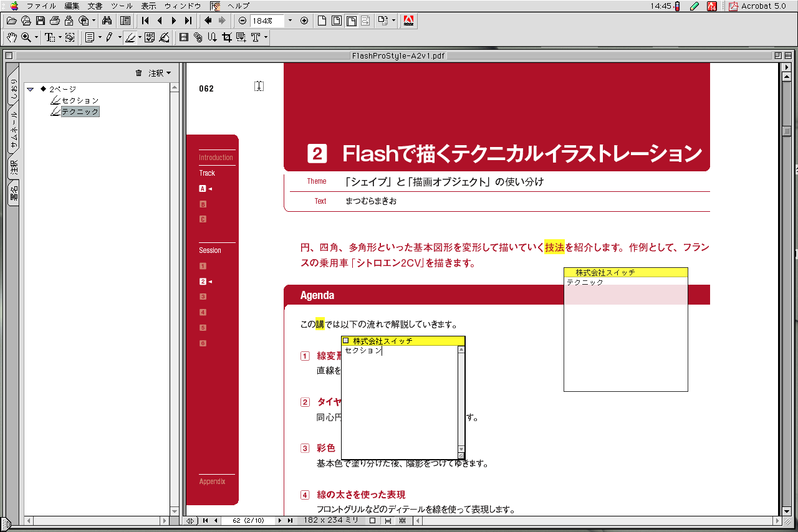Click the Save disk icon
The width and height of the screenshot is (798, 532).
pos(41,21)
